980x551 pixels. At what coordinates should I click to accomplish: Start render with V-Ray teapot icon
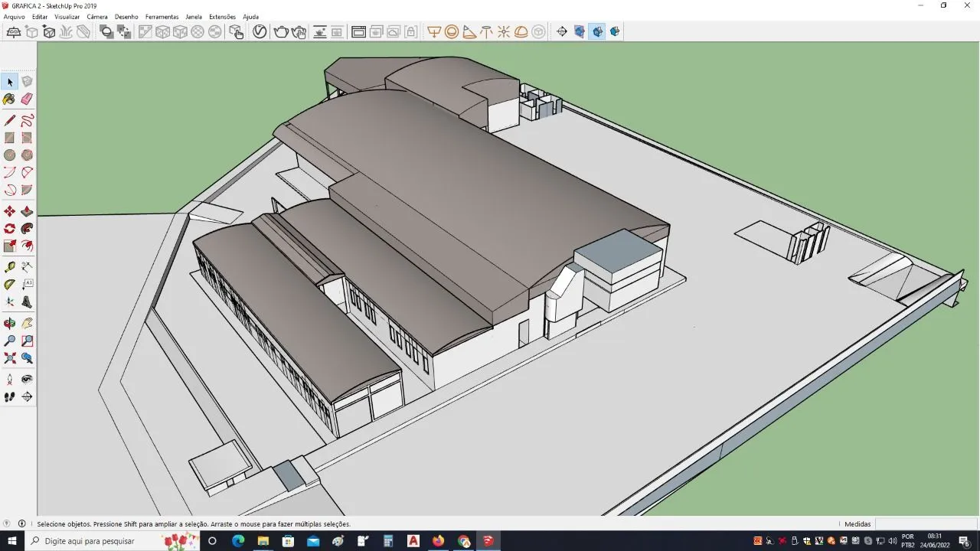pyautogui.click(x=281, y=32)
